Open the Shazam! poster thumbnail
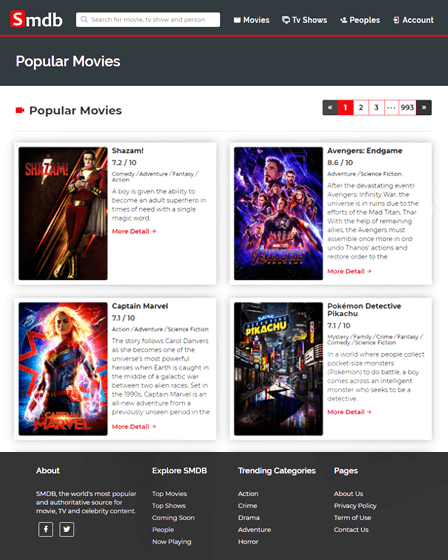 click(63, 213)
